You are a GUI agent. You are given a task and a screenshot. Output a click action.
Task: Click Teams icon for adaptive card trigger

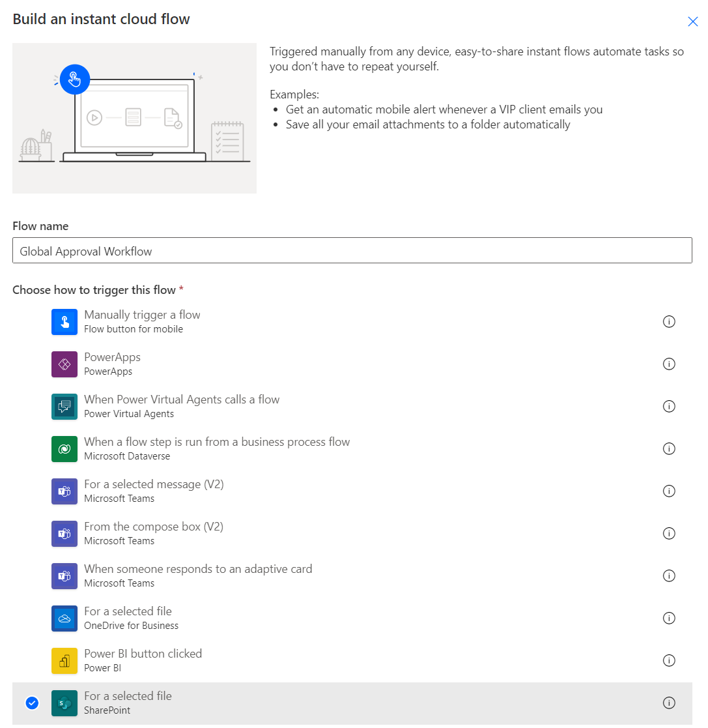(64, 575)
